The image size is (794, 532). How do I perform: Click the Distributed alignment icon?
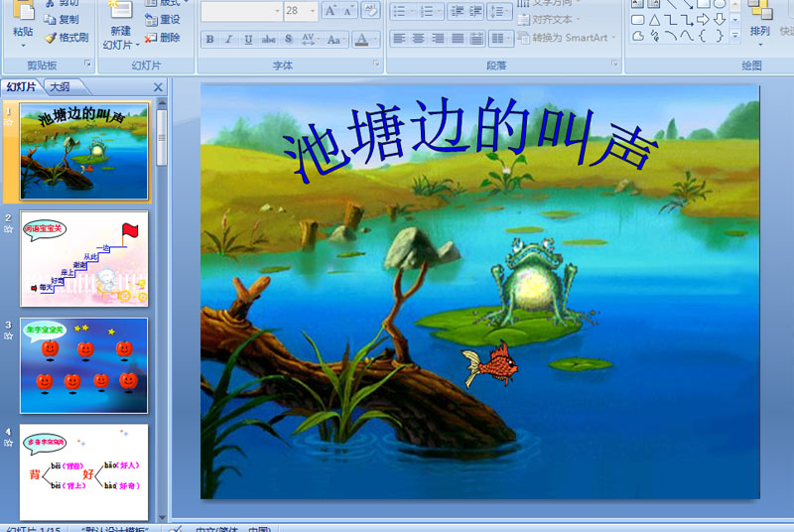[x=476, y=39]
